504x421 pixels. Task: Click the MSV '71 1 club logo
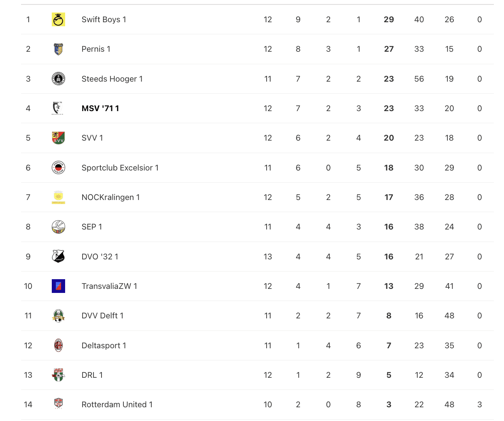pyautogui.click(x=58, y=108)
